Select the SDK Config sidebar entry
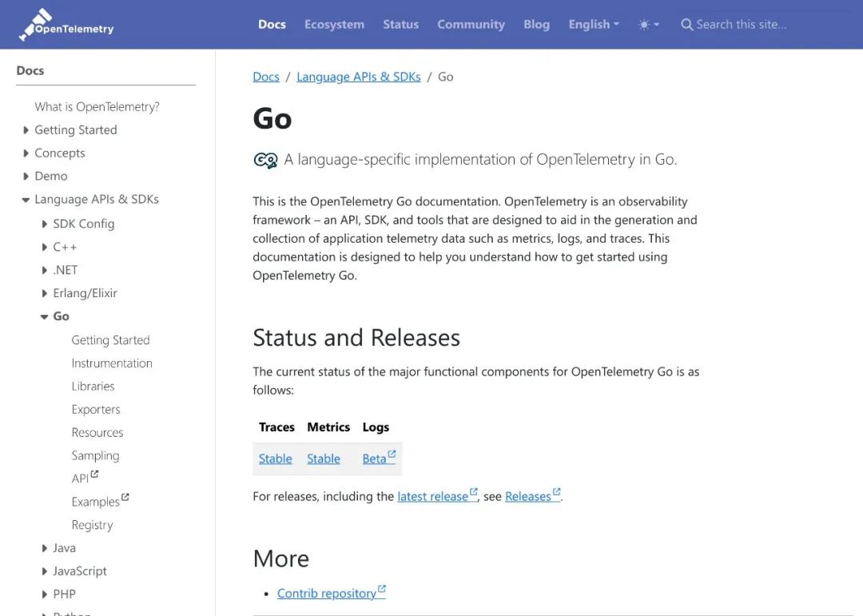This screenshot has height=616, width=863. (x=84, y=224)
